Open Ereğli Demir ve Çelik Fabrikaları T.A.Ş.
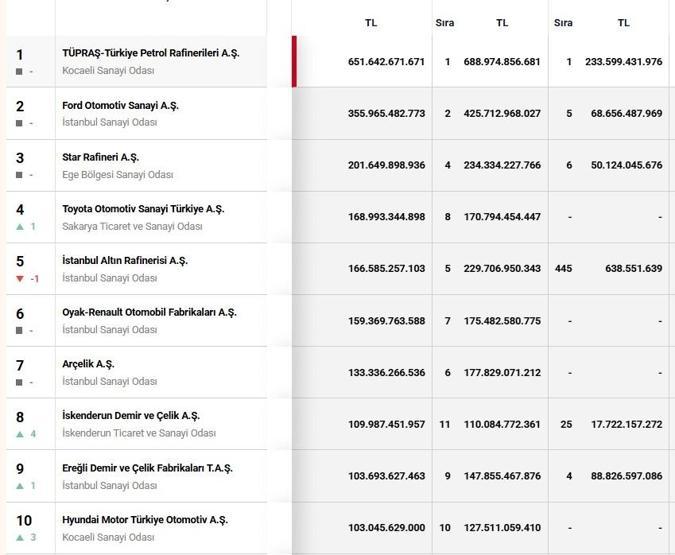The height and width of the screenshot is (555, 675). (x=147, y=468)
